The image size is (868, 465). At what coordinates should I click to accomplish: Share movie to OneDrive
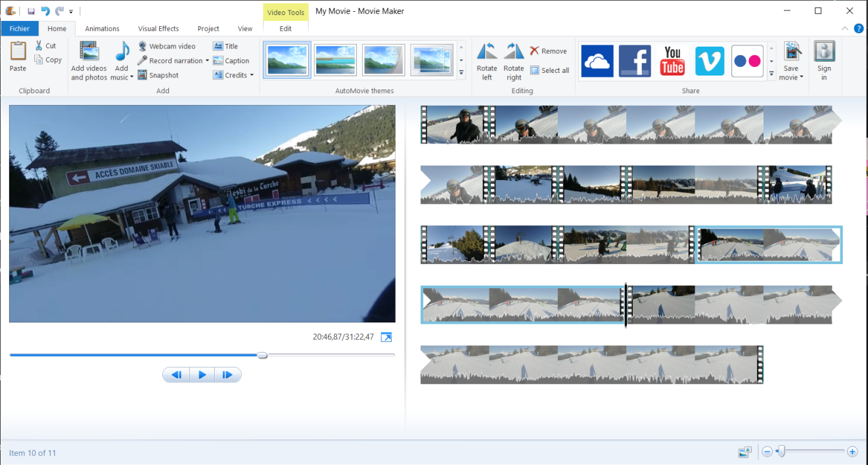597,61
